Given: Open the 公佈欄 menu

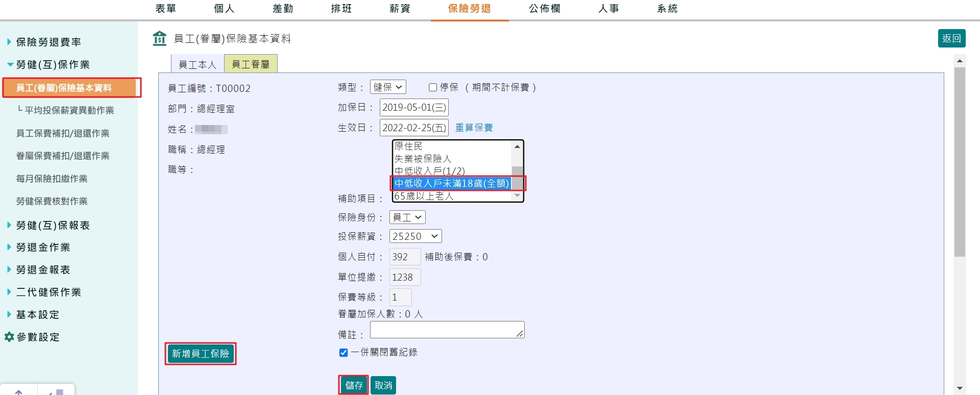Looking at the screenshot, I should click(x=545, y=9).
